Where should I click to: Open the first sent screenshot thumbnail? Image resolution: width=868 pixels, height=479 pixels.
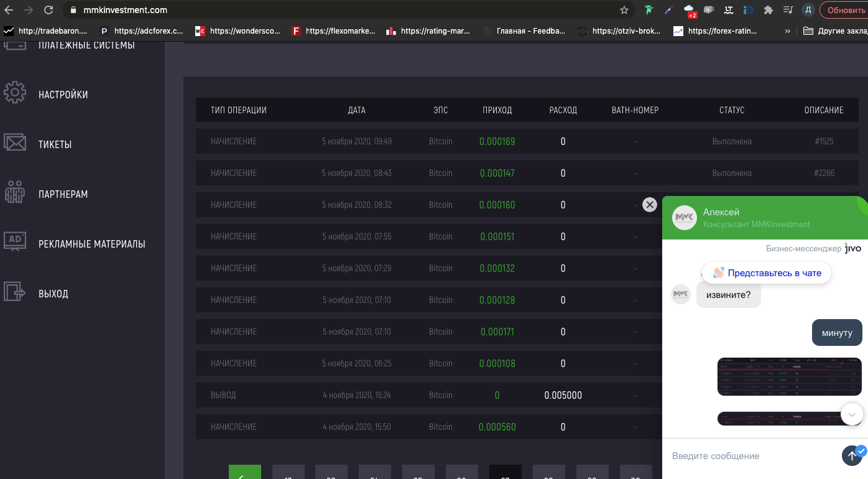790,376
